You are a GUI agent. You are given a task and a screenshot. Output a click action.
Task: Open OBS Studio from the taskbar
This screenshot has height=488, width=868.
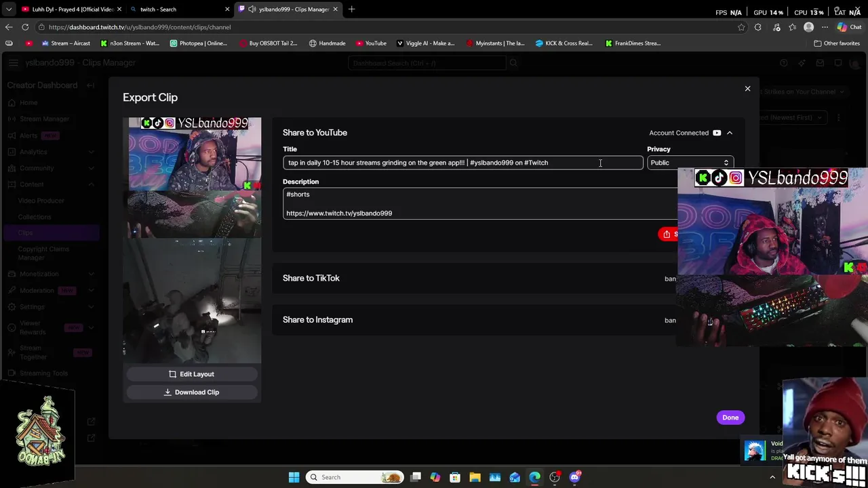tap(555, 477)
